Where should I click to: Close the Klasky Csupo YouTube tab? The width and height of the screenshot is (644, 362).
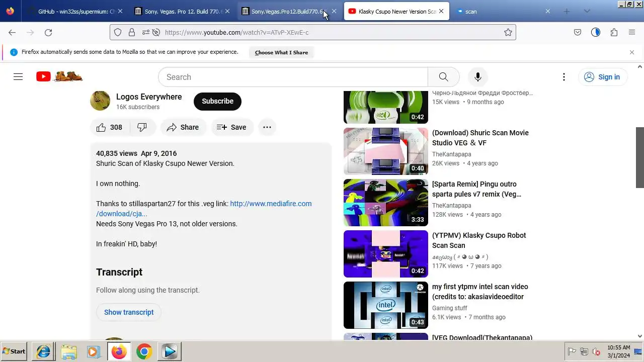[441, 11]
